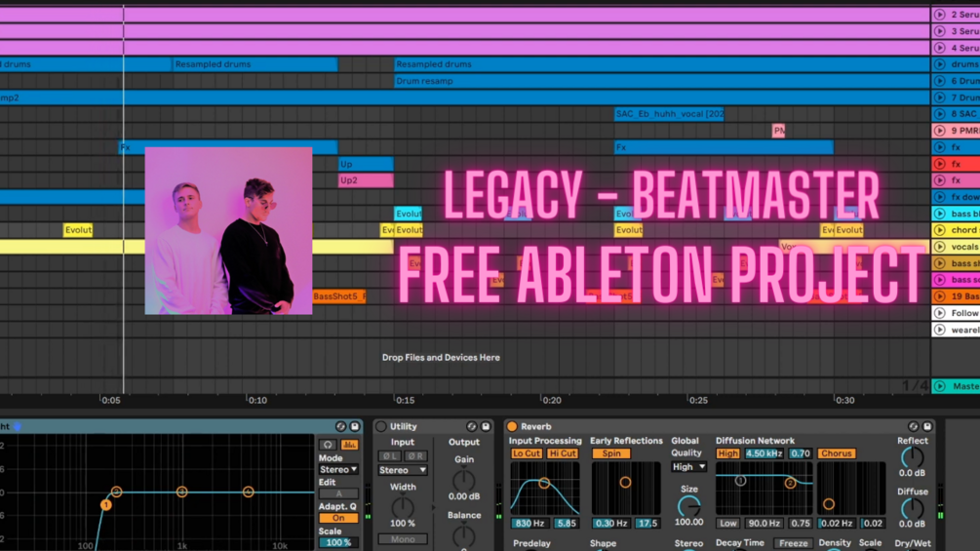This screenshot has height=551, width=980.
Task: Turn on the Utility device activator
Action: tap(381, 427)
